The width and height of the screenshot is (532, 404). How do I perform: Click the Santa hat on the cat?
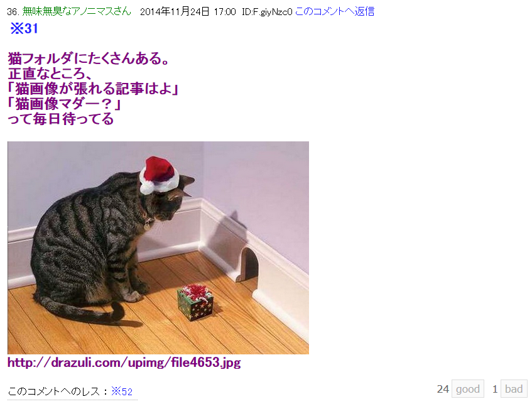pos(159,175)
